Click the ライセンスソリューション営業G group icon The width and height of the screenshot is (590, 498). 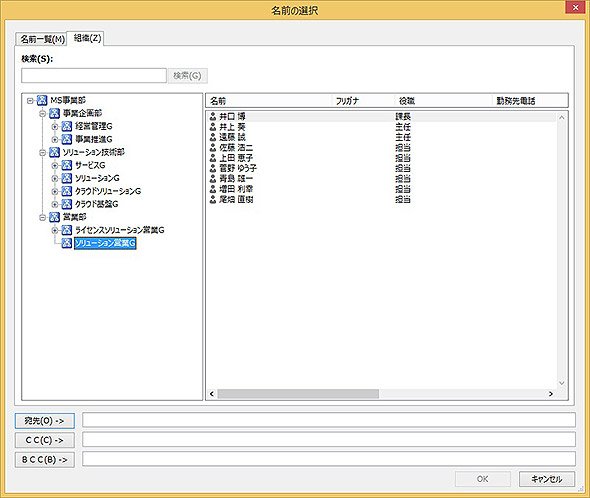click(x=67, y=230)
